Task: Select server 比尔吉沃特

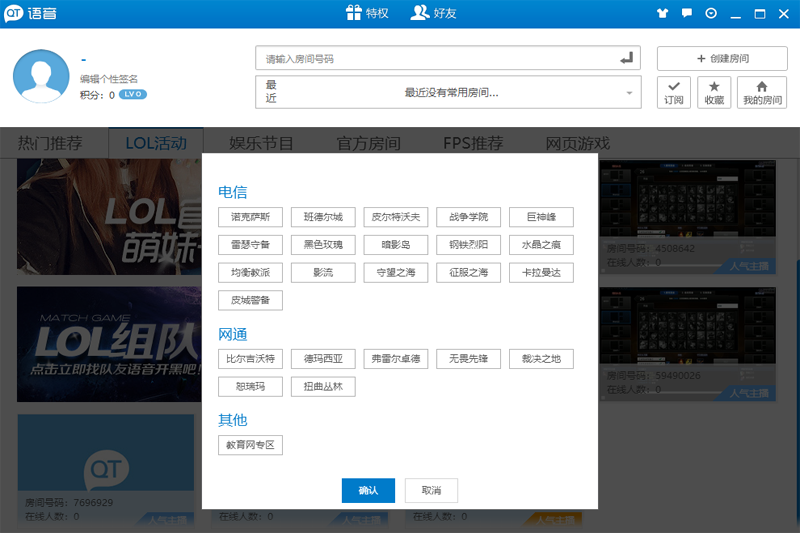Action: [x=250, y=359]
